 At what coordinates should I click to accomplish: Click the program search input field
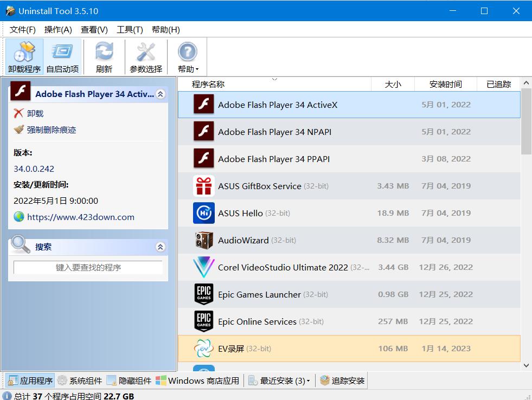(88, 267)
